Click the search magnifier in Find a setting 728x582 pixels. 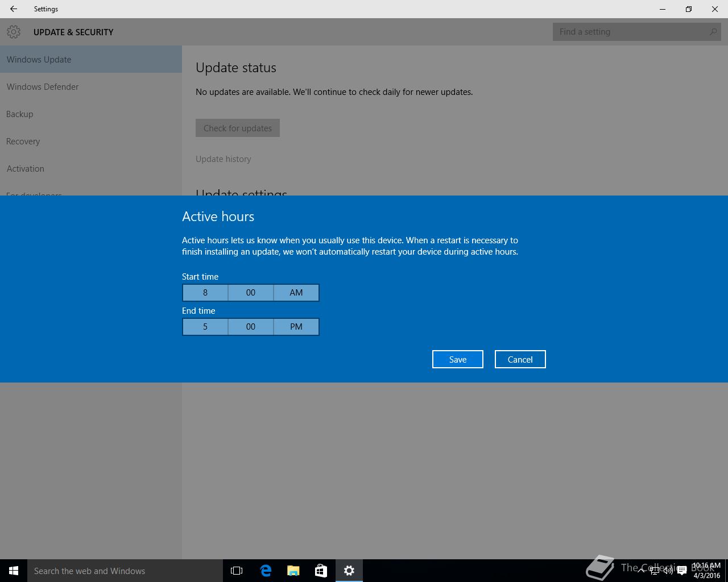pyautogui.click(x=713, y=32)
